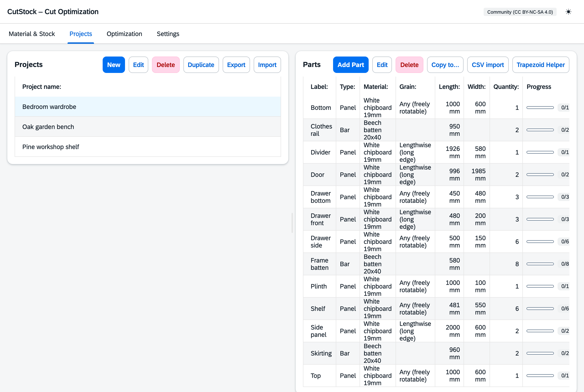This screenshot has height=392, width=584.
Task: Click the panel splitter handle between panes
Action: pyautogui.click(x=292, y=222)
